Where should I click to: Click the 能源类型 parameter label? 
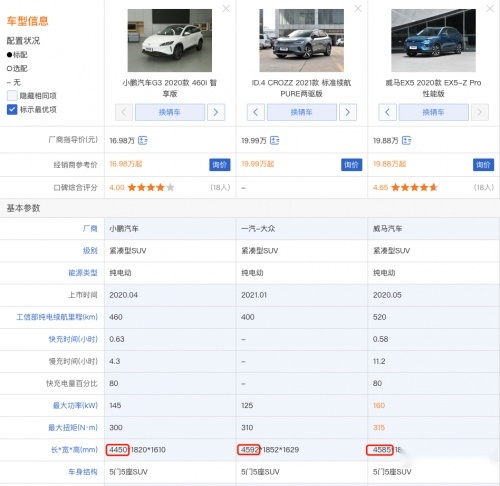pos(83,273)
